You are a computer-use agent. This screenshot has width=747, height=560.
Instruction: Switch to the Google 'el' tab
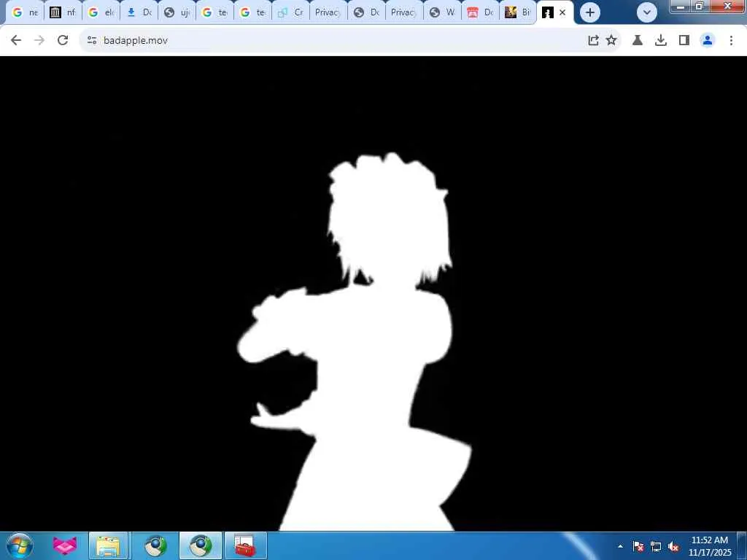[101, 13]
